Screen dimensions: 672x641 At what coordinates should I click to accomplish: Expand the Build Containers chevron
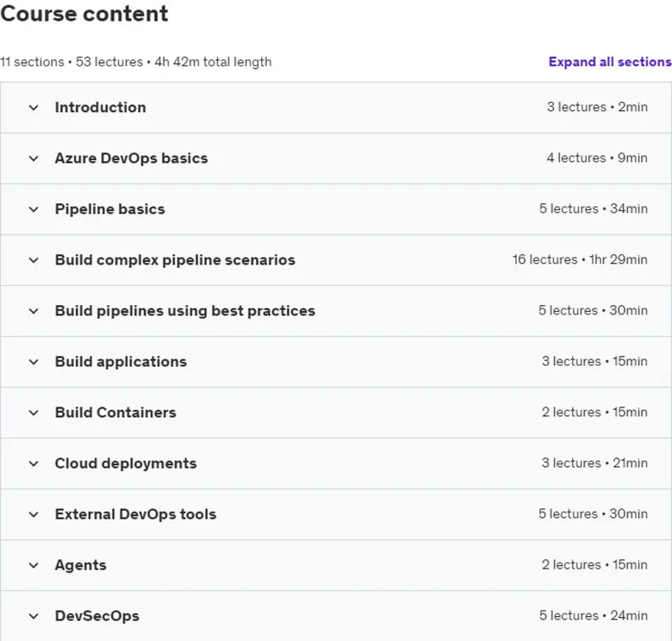34,413
